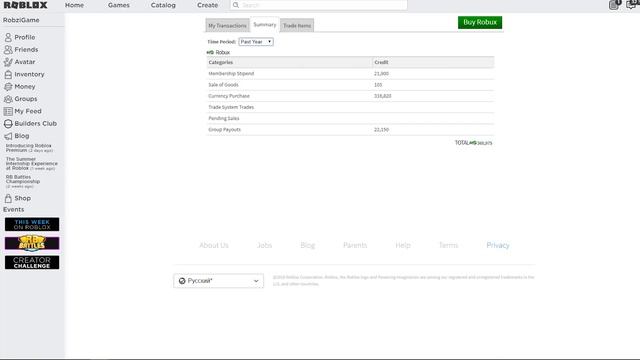Click the Pending Sales row label
The width and height of the screenshot is (640, 360).
pos(224,118)
